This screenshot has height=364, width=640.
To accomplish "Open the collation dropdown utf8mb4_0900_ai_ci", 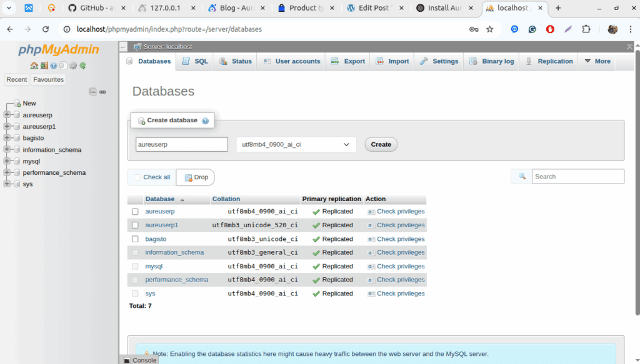I will pos(296,144).
